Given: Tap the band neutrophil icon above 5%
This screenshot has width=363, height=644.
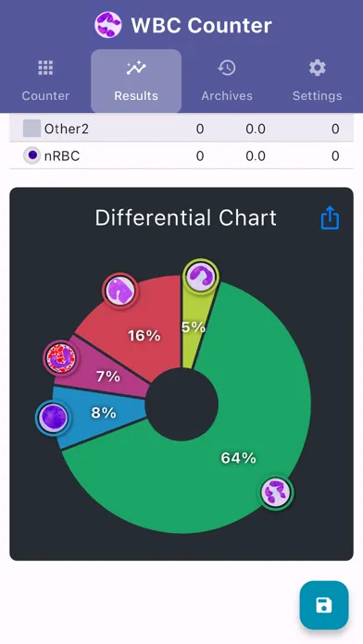Looking at the screenshot, I should tap(201, 277).
